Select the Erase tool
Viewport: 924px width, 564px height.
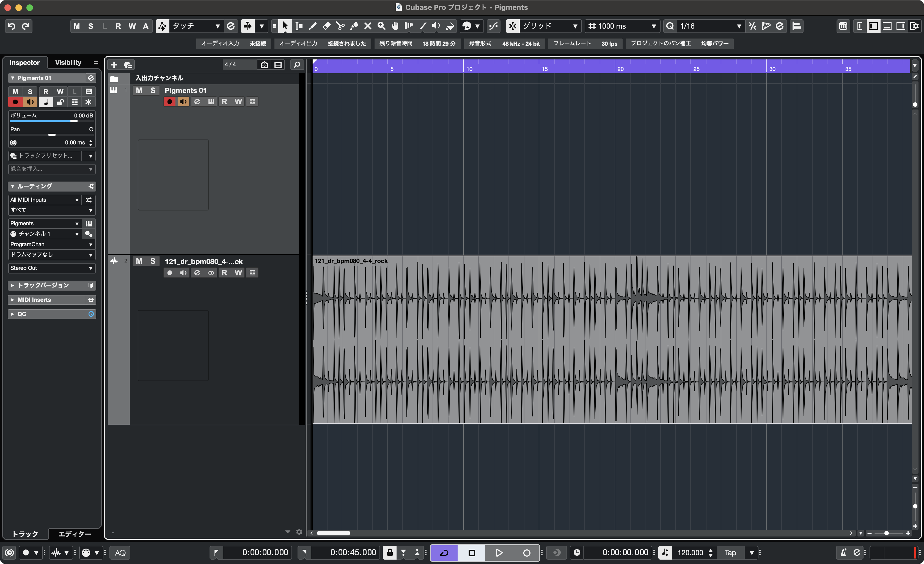point(327,26)
